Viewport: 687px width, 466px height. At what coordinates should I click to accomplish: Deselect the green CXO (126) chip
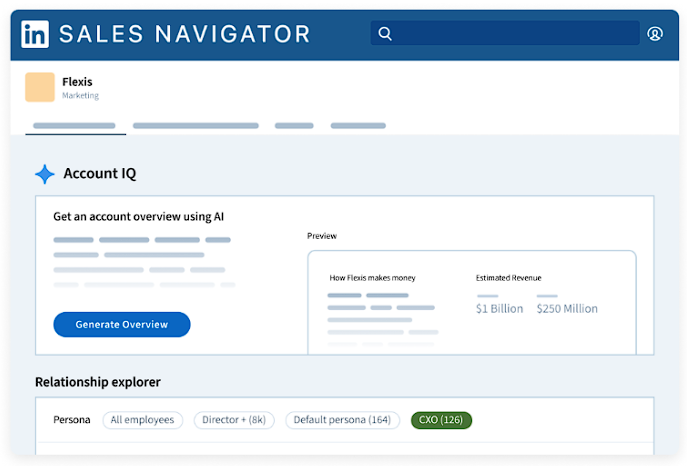pyautogui.click(x=441, y=420)
